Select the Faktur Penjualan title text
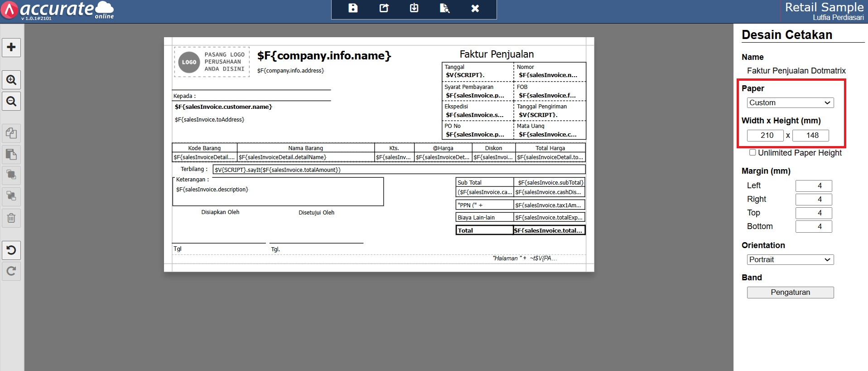The height and width of the screenshot is (371, 868). click(497, 54)
